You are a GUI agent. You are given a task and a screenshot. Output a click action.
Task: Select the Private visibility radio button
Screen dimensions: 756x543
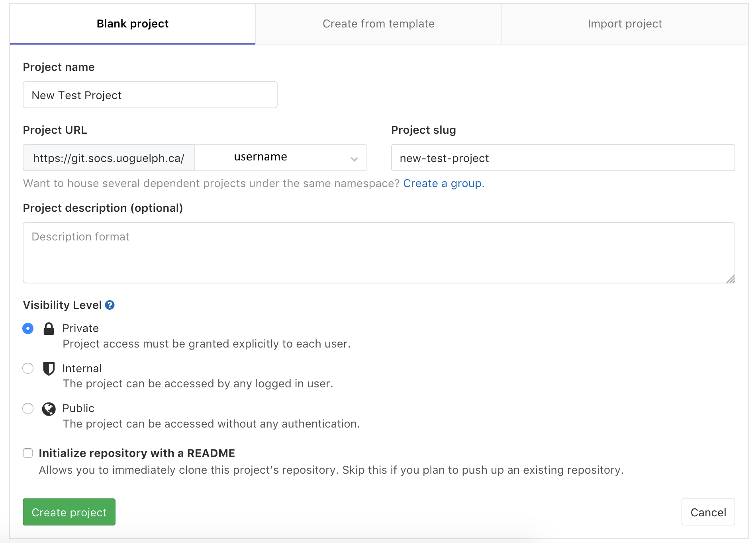pos(28,328)
